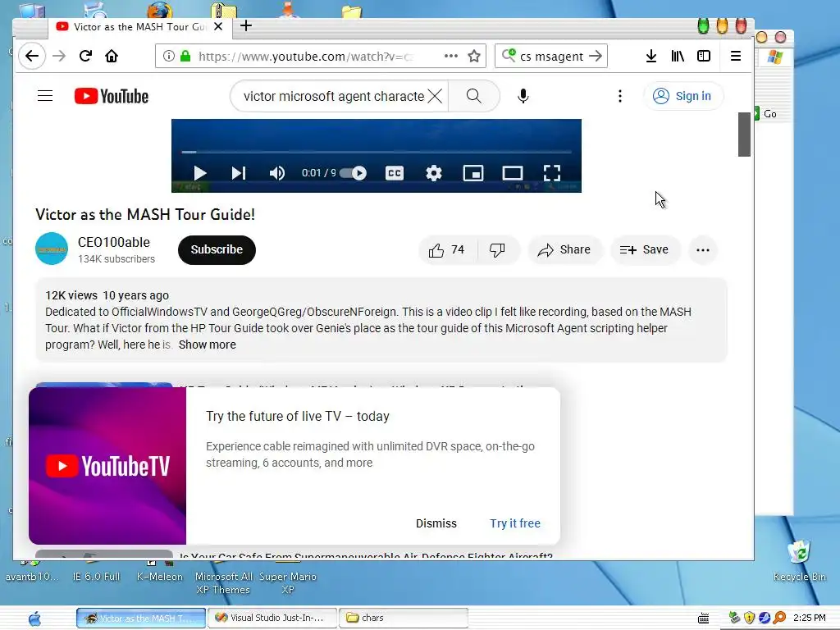Open the YouTube guide hamburger menu
Image resolution: width=840 pixels, height=630 pixels.
point(45,96)
